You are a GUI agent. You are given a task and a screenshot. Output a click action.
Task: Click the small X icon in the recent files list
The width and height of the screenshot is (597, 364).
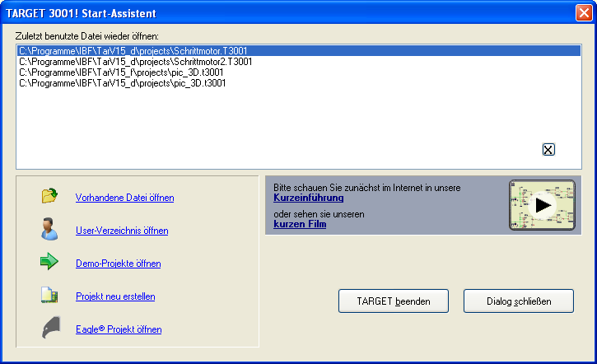coord(548,149)
